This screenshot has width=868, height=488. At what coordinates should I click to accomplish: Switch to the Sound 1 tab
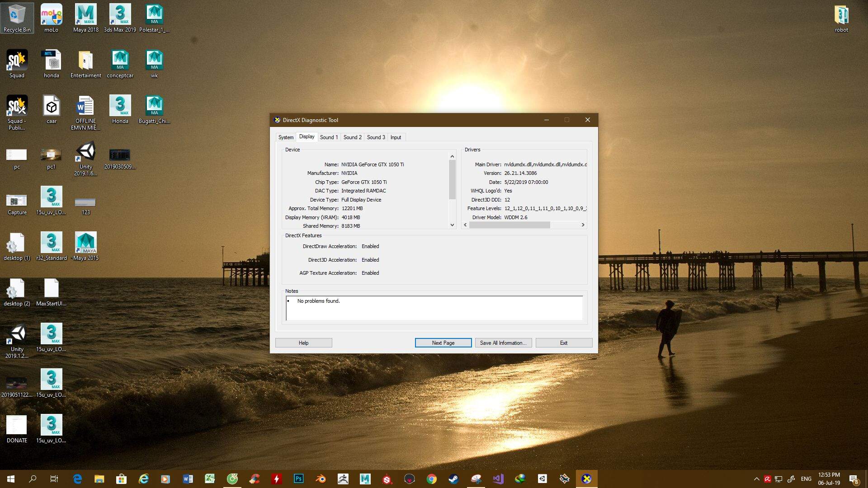(329, 137)
